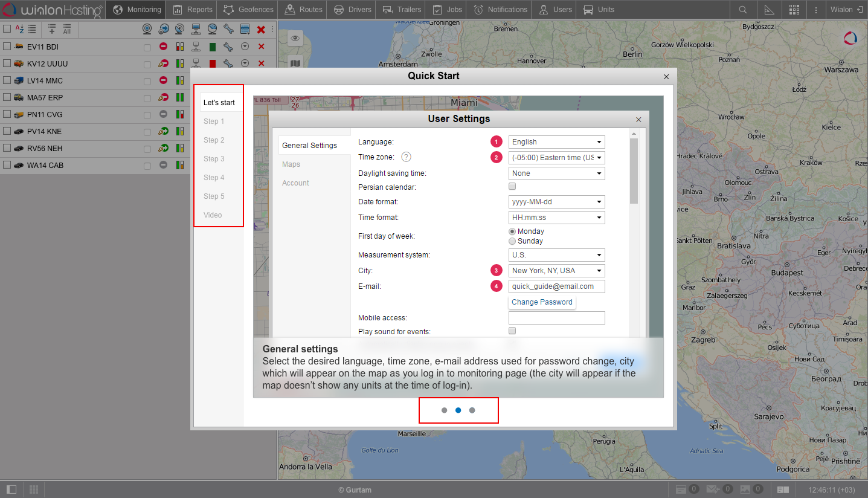Check the box next to PV14 KNE
Image resolution: width=868 pixels, height=498 pixels.
[x=7, y=131]
